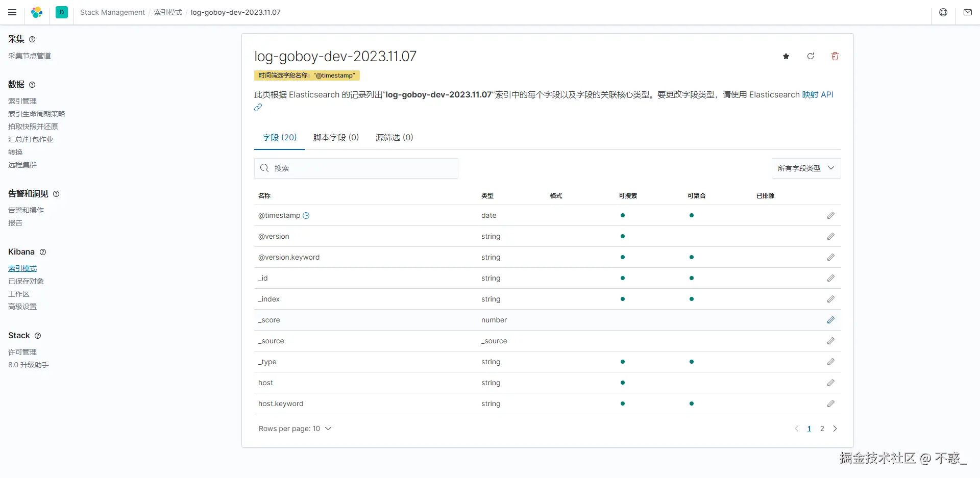
Task: Open the newsfeed mail icon
Action: tap(968, 12)
